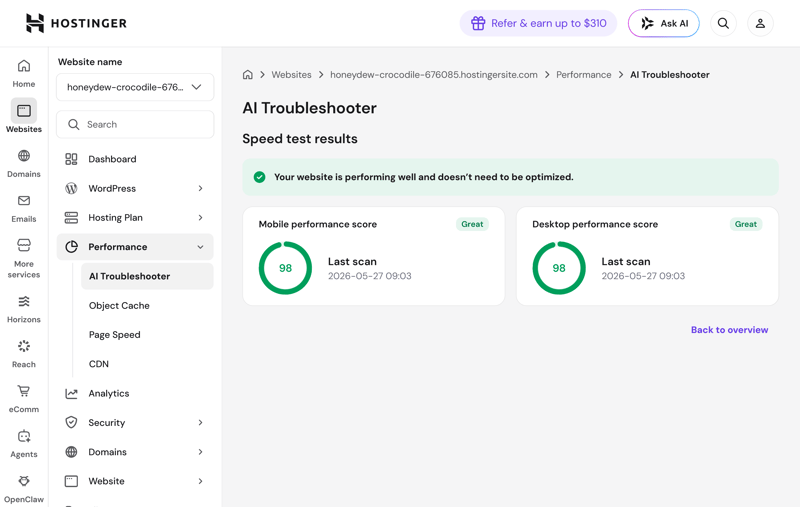800x507 pixels.
Task: Click the hostingersite.com breadcrumb link
Action: [x=434, y=75]
